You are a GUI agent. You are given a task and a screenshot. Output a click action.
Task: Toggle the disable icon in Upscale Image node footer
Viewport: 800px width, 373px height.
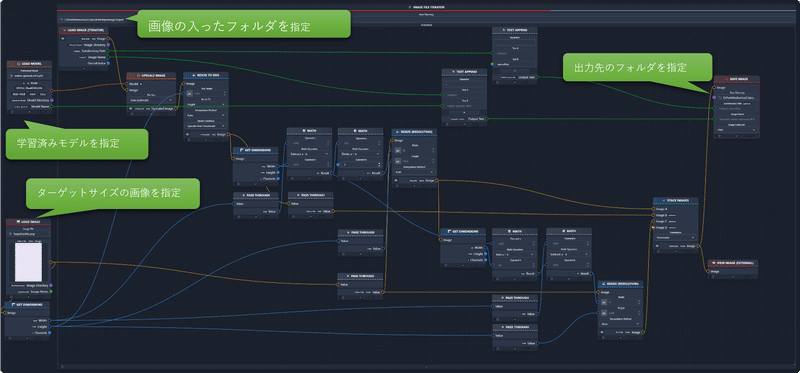[x=132, y=114]
